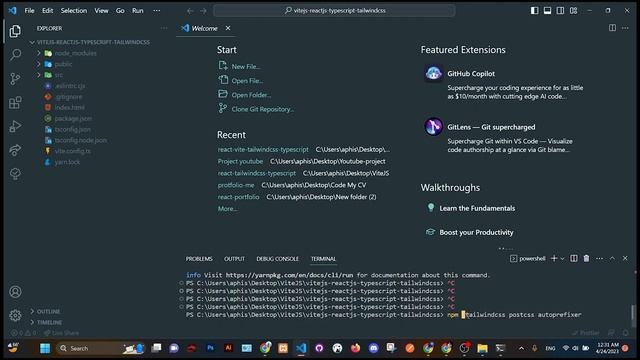The image size is (640, 360).
Task: Switch to the OUTPUT tab
Action: pyautogui.click(x=234, y=259)
